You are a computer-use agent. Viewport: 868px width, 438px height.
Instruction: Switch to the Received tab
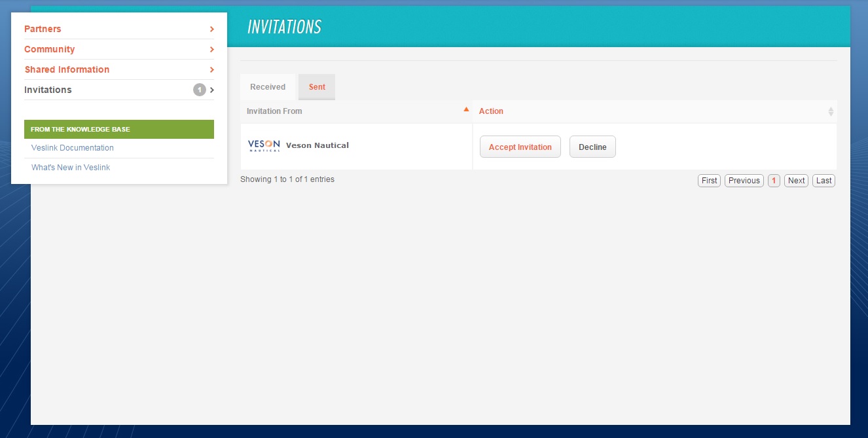[266, 86]
